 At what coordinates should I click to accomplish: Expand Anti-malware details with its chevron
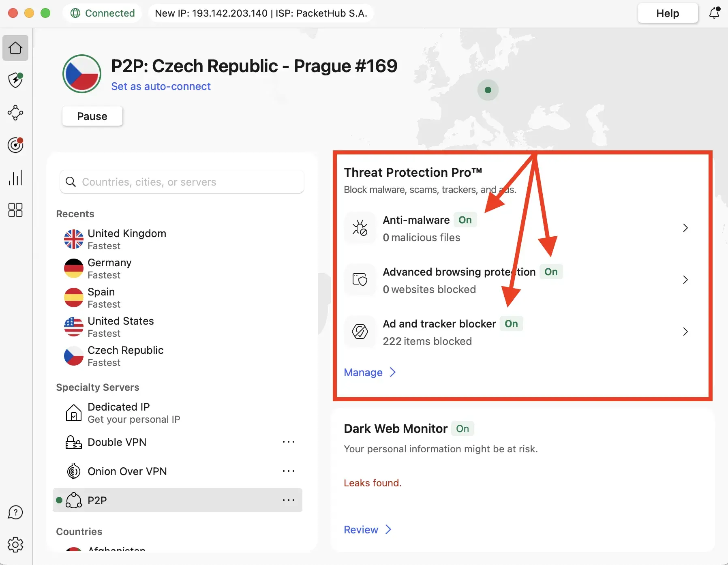[x=685, y=228]
